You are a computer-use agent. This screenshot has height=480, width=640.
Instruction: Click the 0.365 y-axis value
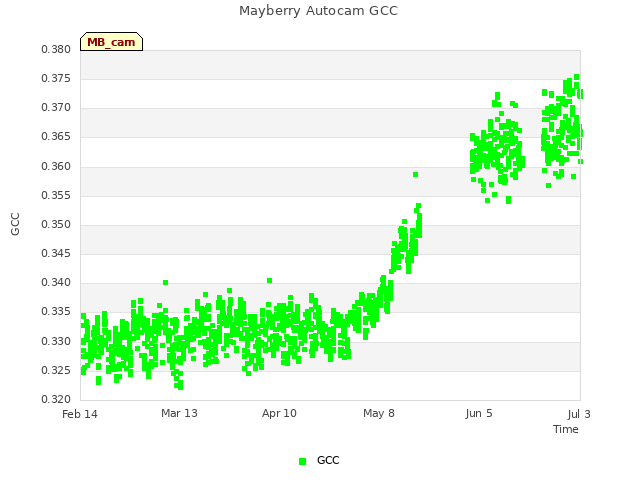point(56,136)
